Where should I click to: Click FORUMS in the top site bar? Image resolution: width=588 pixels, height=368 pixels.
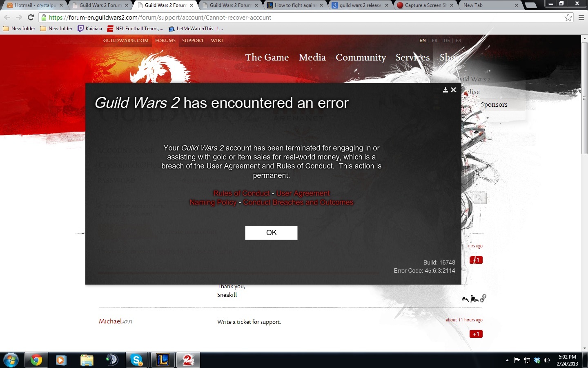(x=165, y=40)
